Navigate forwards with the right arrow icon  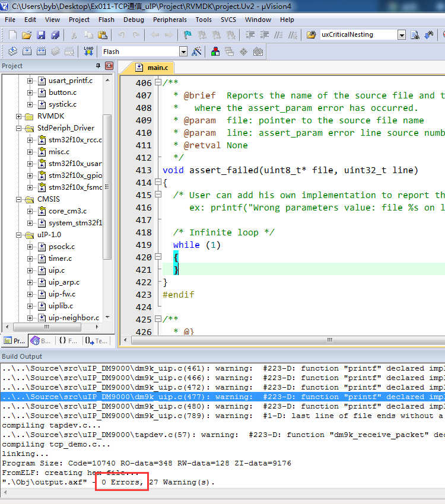[169, 35]
